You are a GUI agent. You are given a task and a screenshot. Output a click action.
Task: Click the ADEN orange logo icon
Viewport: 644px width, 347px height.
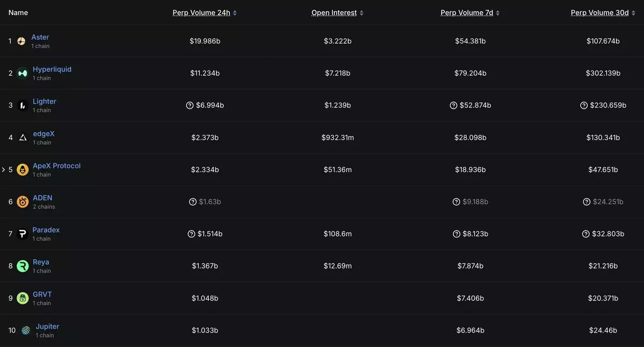[23, 202]
